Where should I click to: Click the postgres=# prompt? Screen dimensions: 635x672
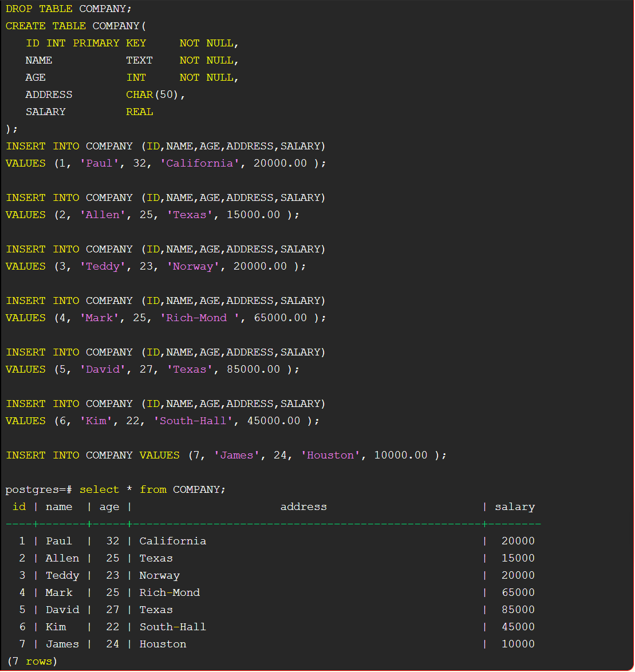38,489
